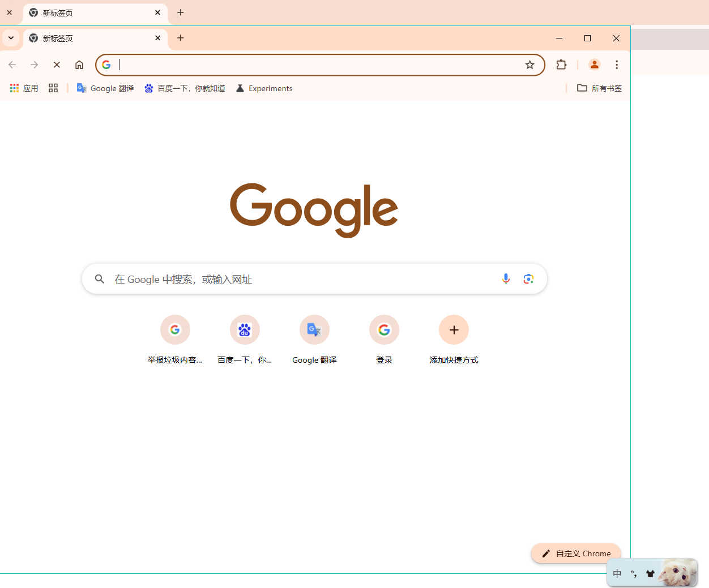Minimize the front Chrome window
This screenshot has height=588, width=709.
[x=559, y=38]
